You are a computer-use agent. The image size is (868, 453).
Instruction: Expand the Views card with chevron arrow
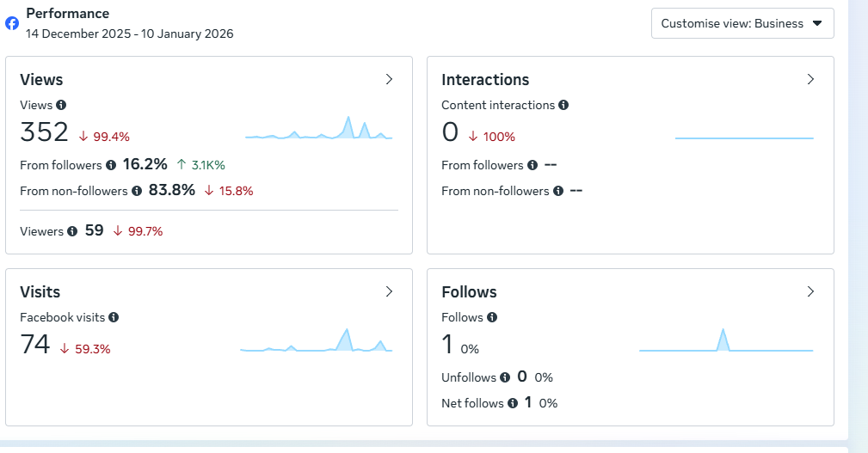point(389,79)
